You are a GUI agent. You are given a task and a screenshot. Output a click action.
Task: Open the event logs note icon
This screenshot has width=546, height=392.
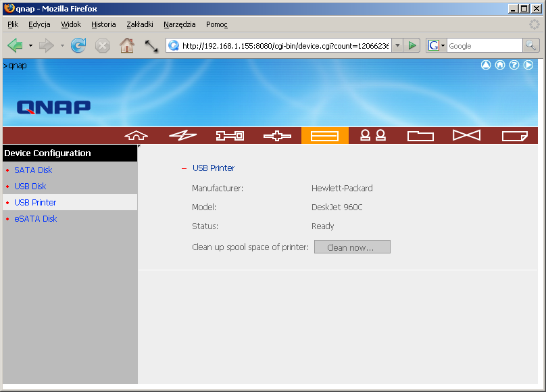(515, 136)
